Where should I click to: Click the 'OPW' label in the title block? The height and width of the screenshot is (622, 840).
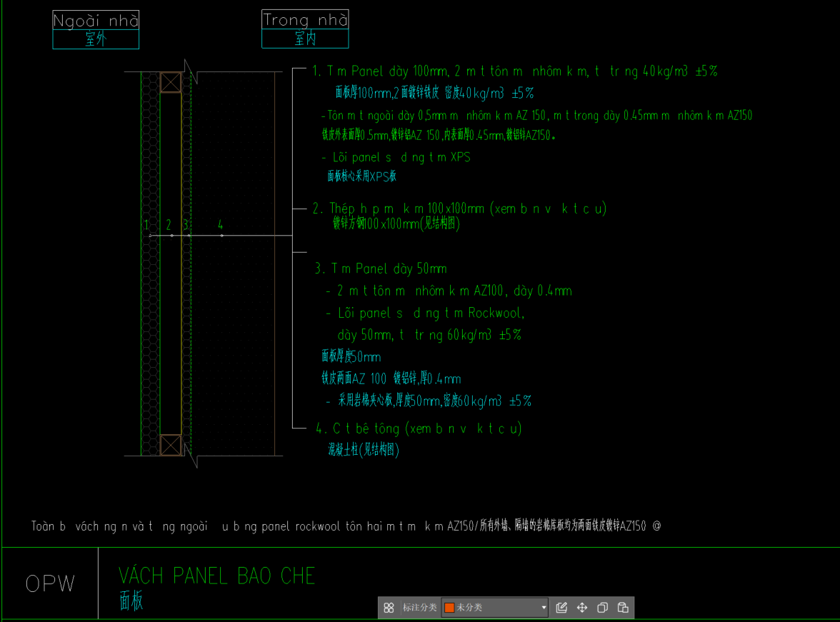(50, 583)
